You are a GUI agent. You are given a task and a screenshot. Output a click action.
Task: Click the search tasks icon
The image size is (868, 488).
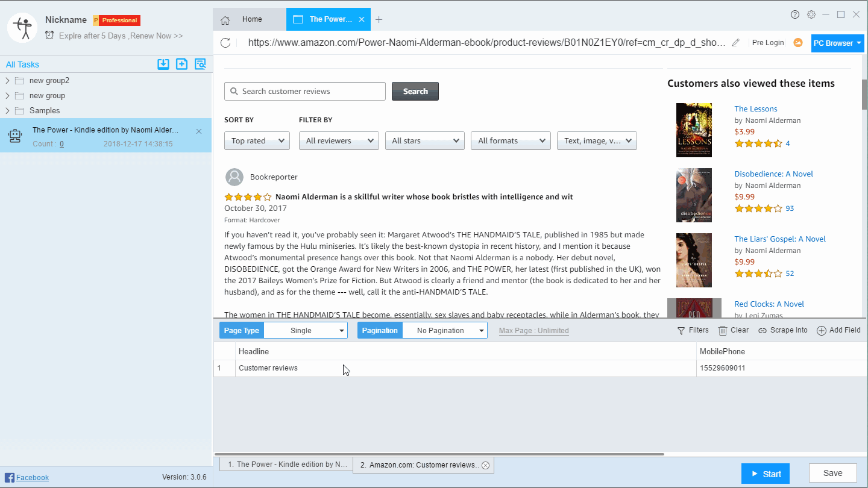pos(200,64)
